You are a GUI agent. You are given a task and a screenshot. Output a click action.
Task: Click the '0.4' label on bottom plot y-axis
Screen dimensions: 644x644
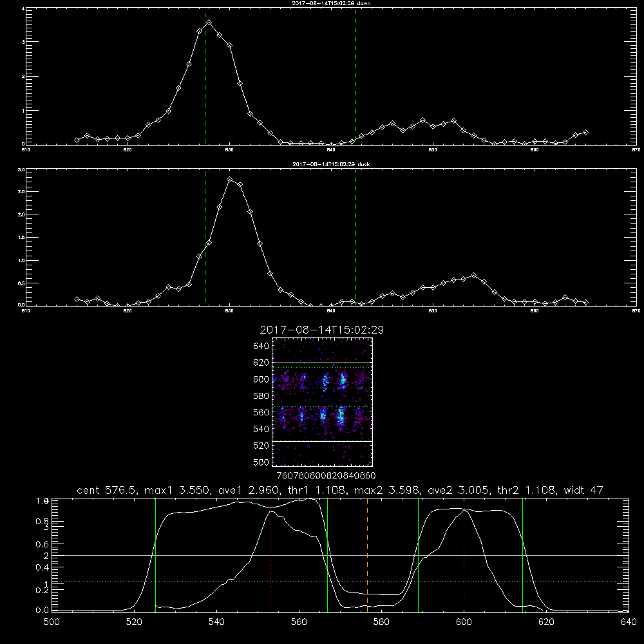click(43, 567)
